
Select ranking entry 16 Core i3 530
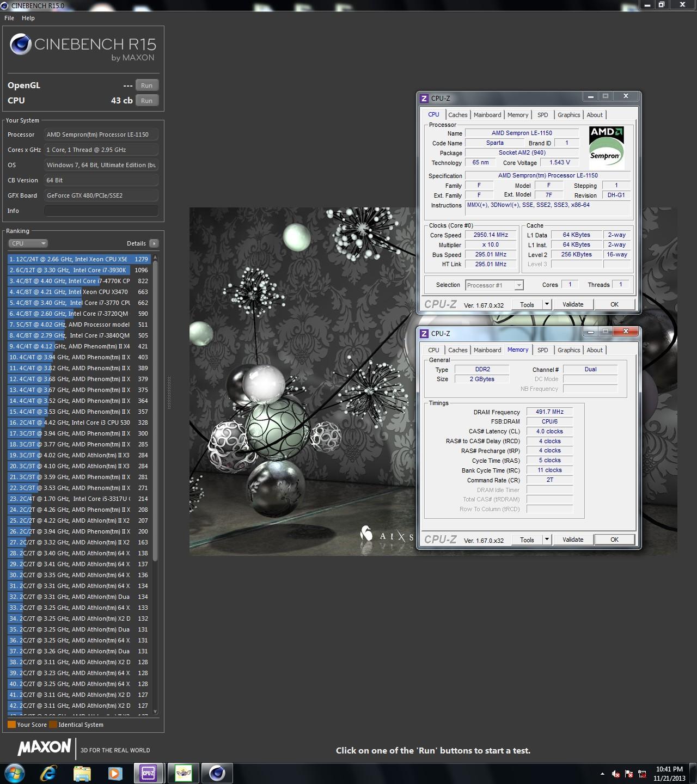[x=79, y=422]
